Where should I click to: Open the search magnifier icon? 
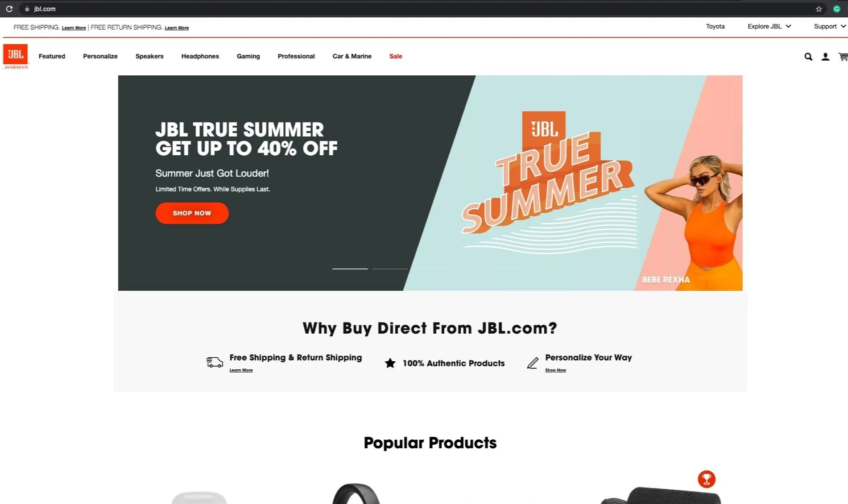[x=808, y=57]
